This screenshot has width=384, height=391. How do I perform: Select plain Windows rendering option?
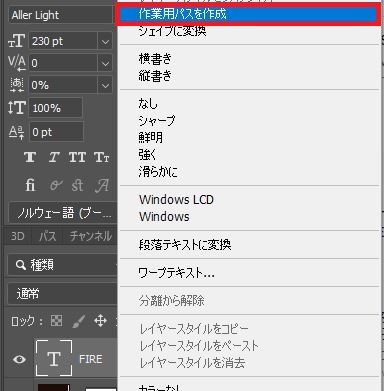(164, 217)
